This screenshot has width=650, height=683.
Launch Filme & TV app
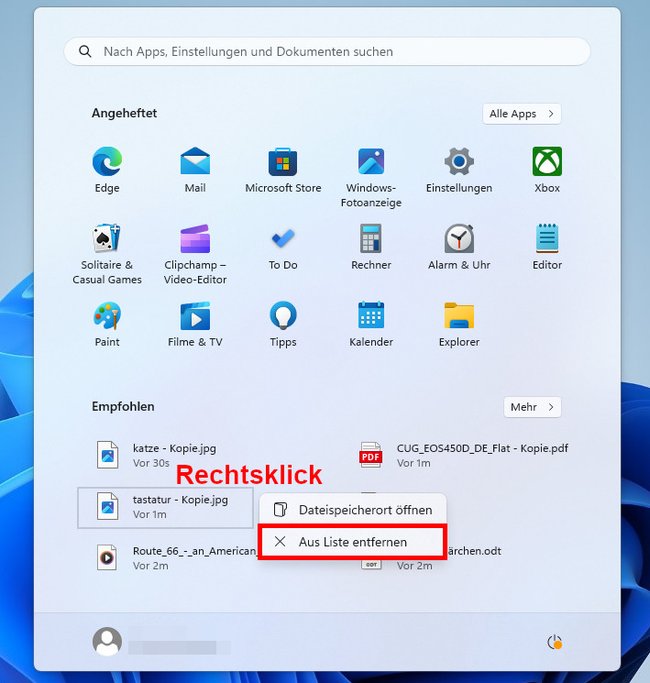click(195, 316)
